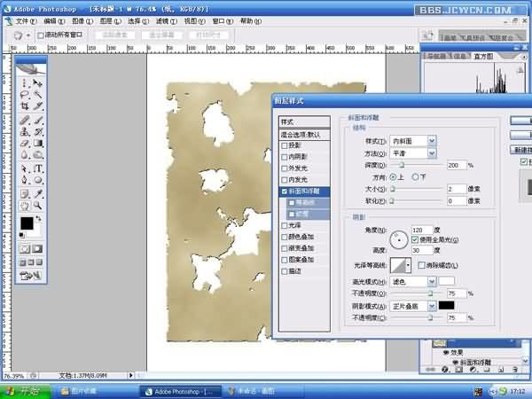The image size is (532, 399).
Task: Enable the 投影 (Drop Shadow) checkbox
Action: [285, 146]
